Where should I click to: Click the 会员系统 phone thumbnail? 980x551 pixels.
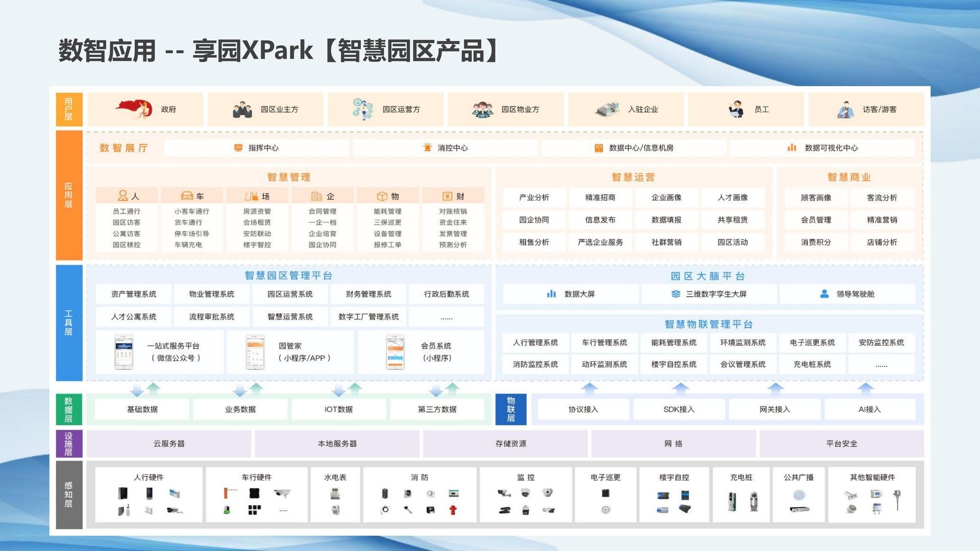click(x=395, y=352)
